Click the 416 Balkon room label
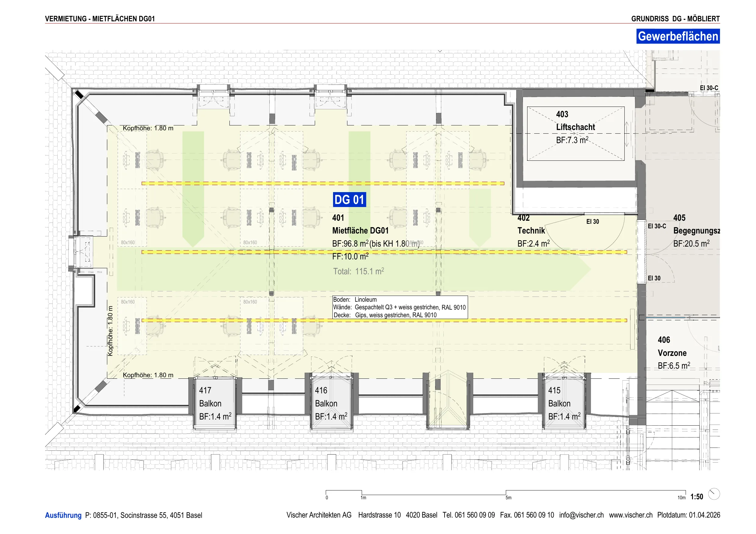Image resolution: width=756 pixels, height=534 pixels. click(x=331, y=403)
